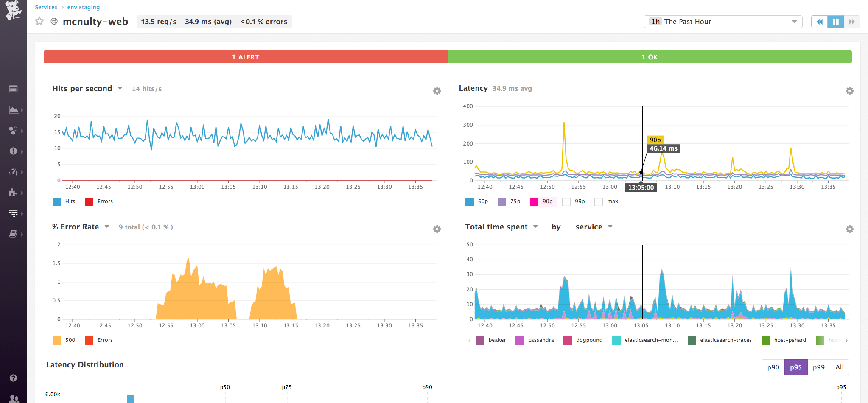Select the dogpound color swatch in the legend
The image size is (868, 403).
[568, 340]
